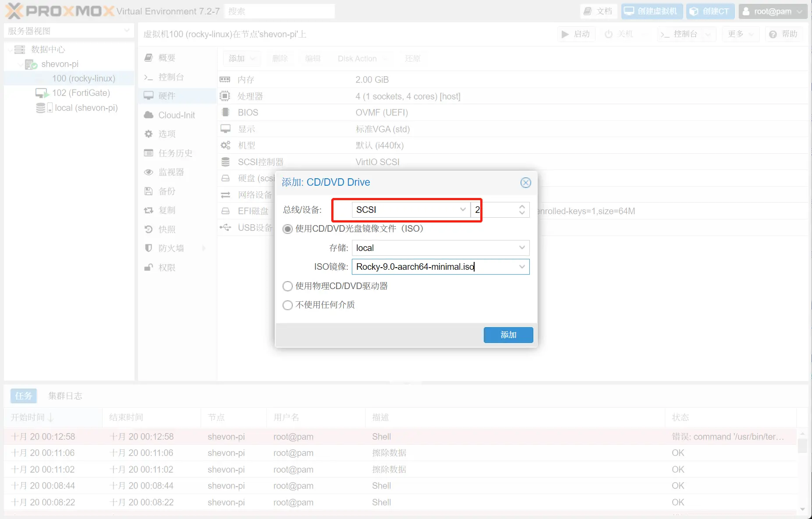Image resolution: width=812 pixels, height=519 pixels.
Task: Click the device number stepper arrows
Action: tap(521, 210)
